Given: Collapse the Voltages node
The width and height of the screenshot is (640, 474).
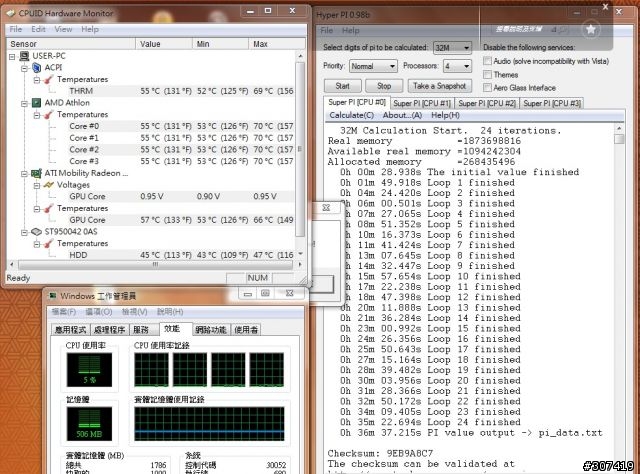Looking at the screenshot, I should coord(36,185).
